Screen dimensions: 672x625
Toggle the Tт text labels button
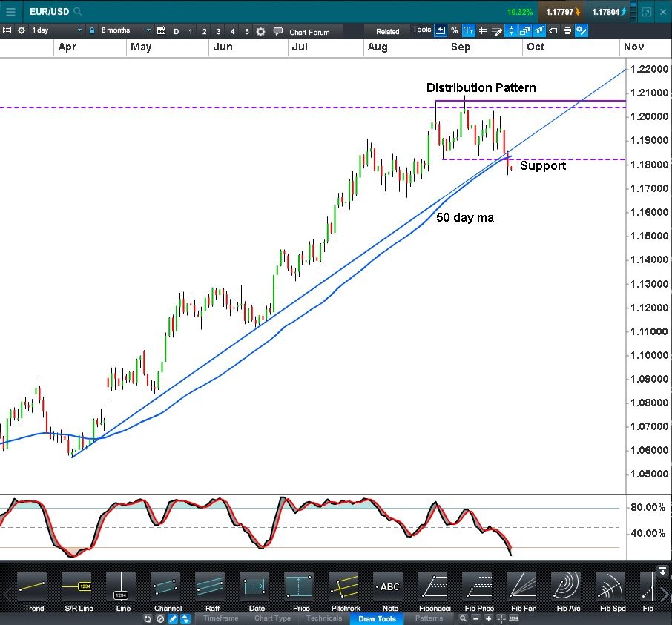tap(469, 30)
